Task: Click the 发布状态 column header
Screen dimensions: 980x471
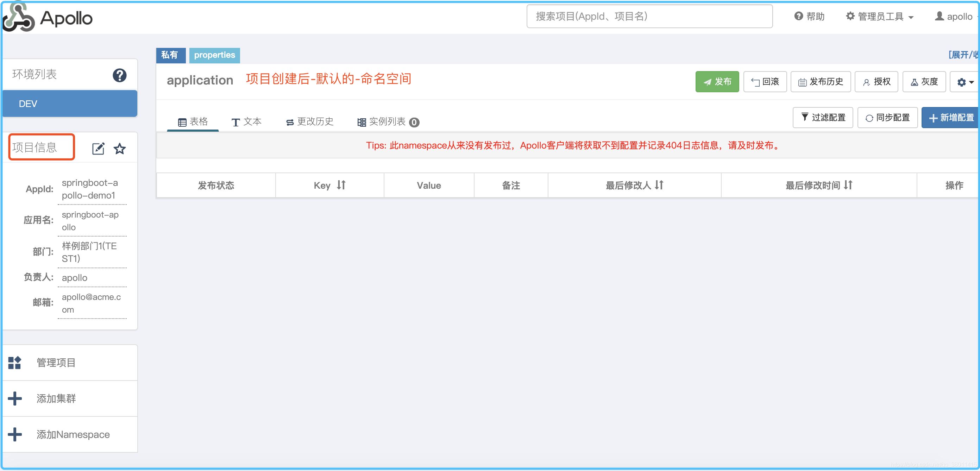Action: [216, 185]
